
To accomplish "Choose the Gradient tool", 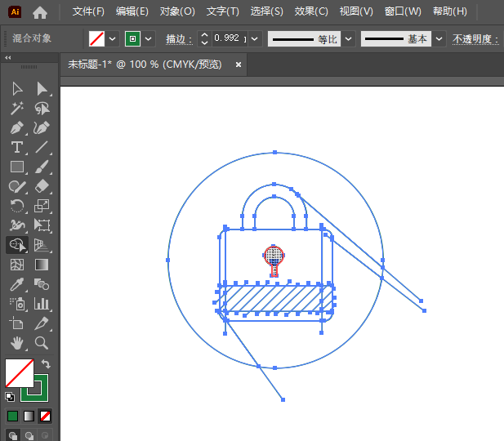I will click(x=42, y=265).
